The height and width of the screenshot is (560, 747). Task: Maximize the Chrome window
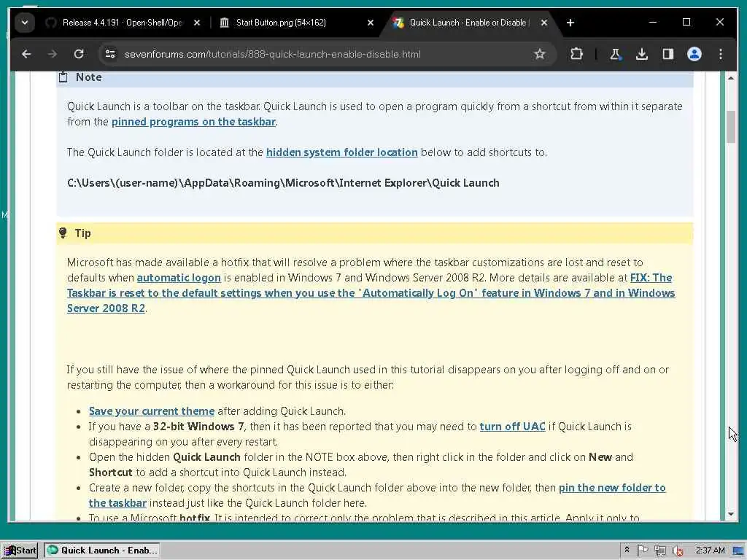coord(686,22)
